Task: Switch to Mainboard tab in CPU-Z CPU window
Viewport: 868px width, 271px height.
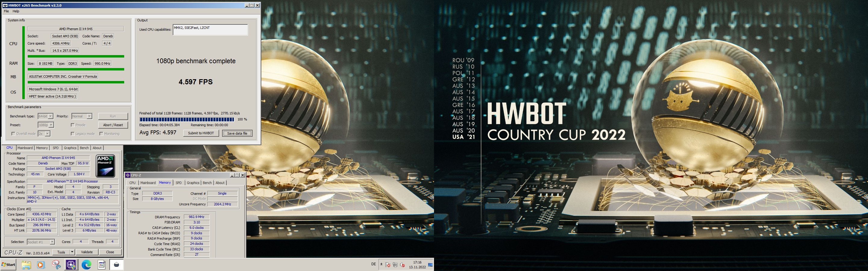Action: click(x=25, y=148)
